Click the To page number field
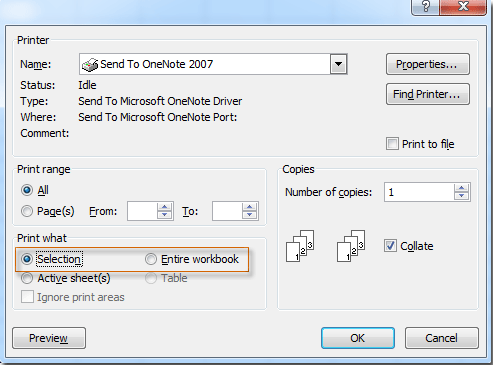This screenshot has height=365, width=493. click(227, 211)
